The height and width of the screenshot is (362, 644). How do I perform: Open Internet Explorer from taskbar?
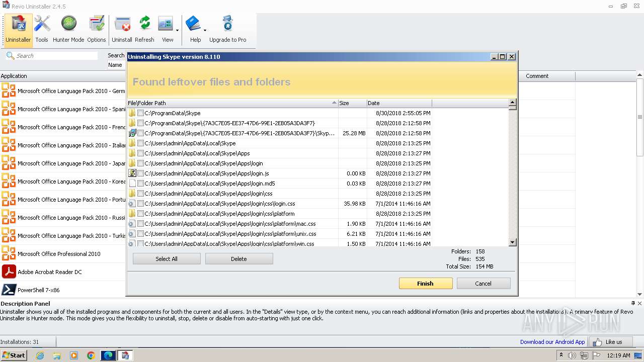tap(40, 355)
